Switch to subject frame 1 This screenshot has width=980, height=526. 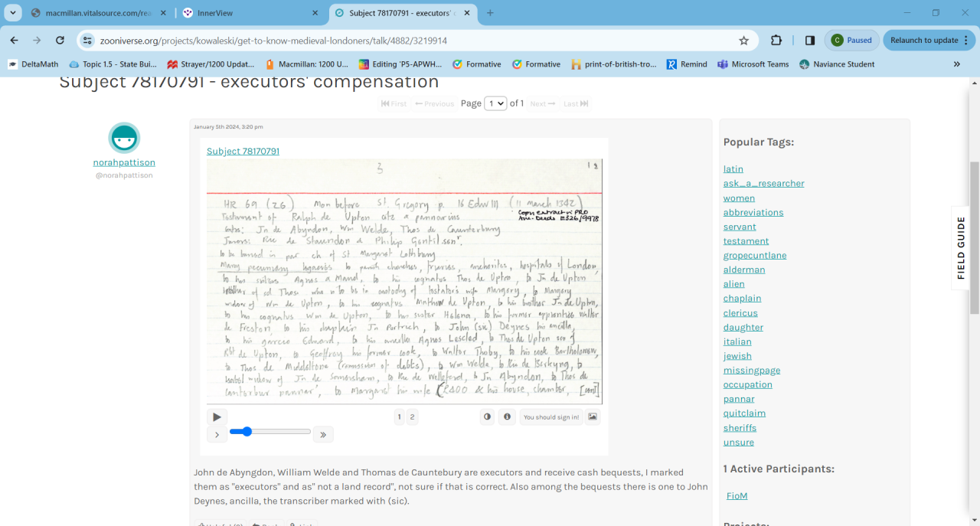click(399, 417)
